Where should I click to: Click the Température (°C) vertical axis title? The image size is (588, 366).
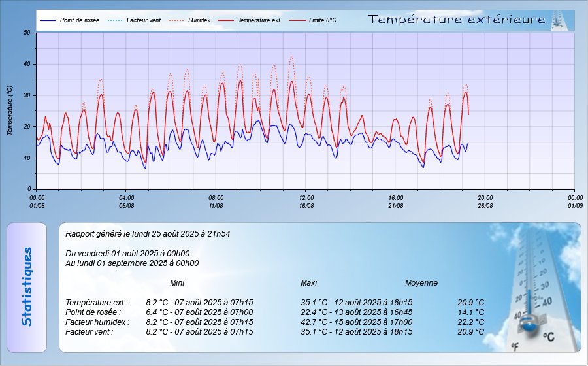[x=10, y=110]
